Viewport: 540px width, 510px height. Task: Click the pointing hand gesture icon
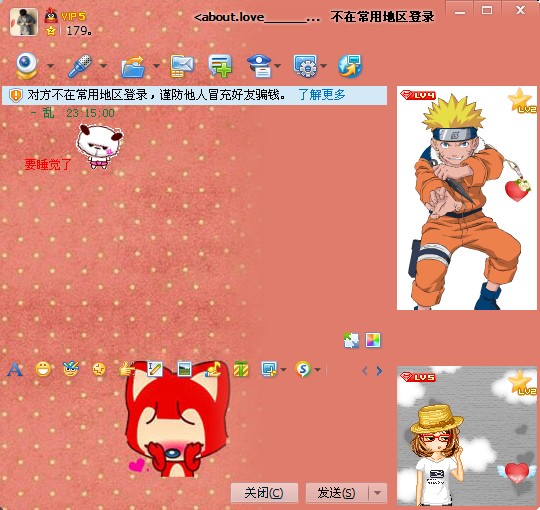tap(126, 369)
